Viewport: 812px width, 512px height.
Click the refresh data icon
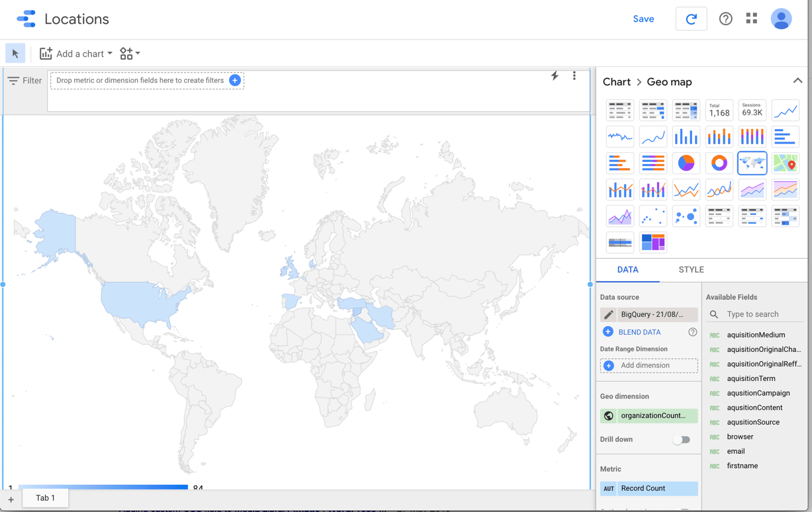(x=691, y=19)
